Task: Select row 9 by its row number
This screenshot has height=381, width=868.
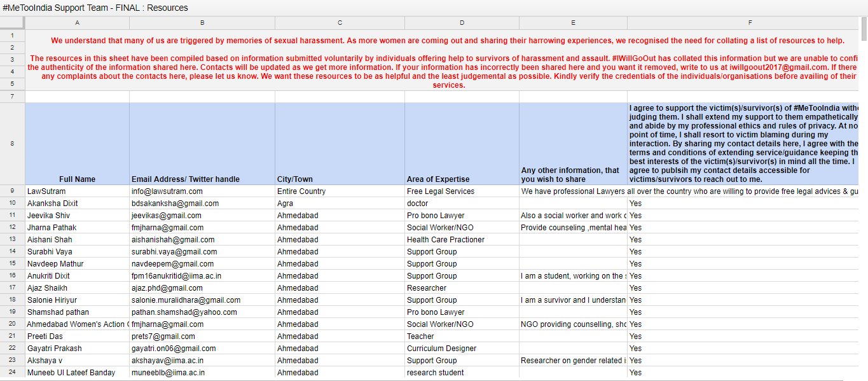Action: [13, 191]
